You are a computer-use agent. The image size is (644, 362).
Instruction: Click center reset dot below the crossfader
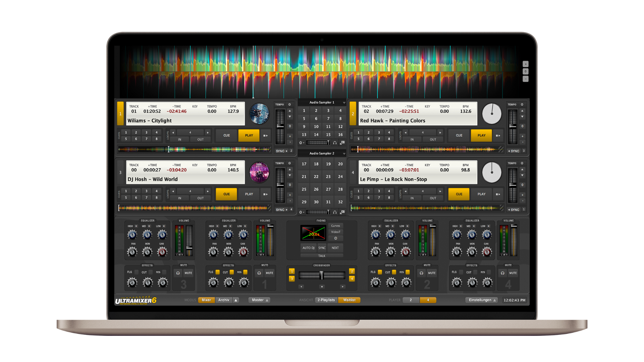point(322,287)
